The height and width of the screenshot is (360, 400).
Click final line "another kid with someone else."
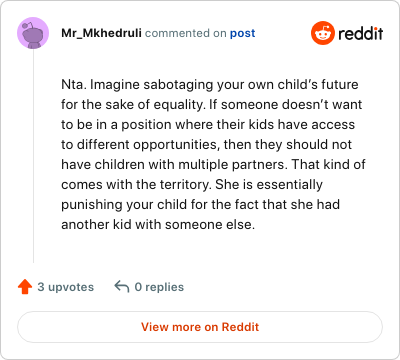(158, 225)
